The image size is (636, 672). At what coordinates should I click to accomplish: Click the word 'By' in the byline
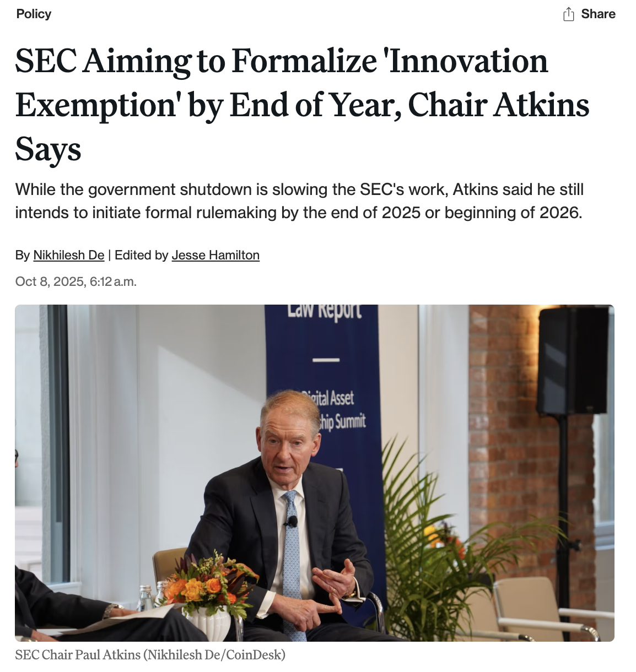[x=22, y=255]
